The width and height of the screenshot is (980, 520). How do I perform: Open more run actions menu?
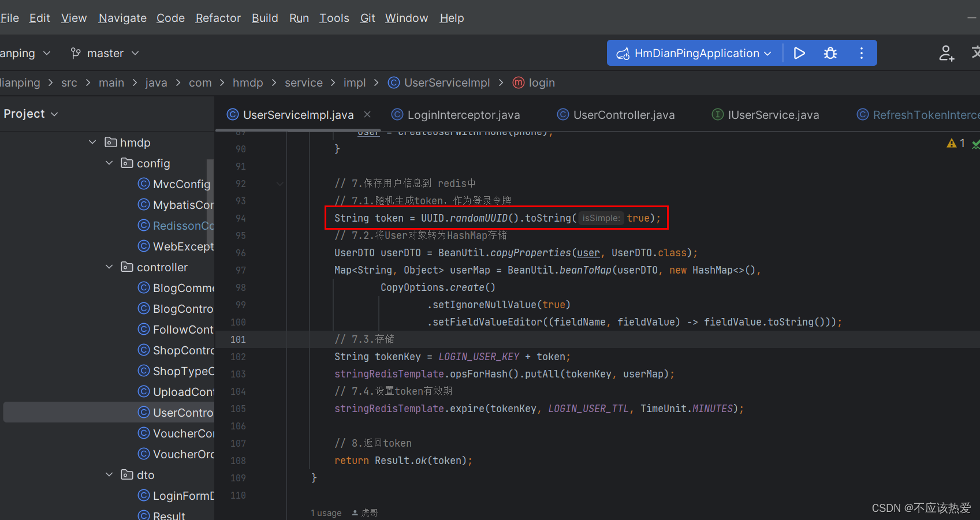pyautogui.click(x=862, y=53)
